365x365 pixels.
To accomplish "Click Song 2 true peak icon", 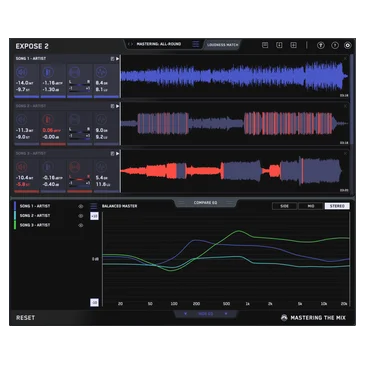I will coord(48,120).
